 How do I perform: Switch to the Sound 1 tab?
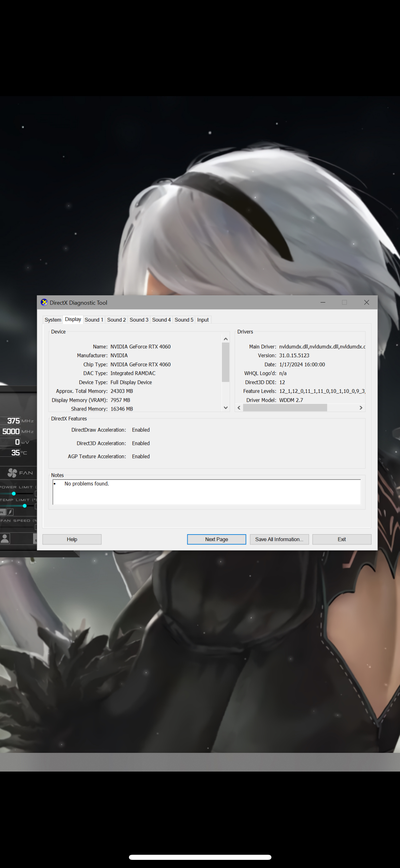pos(94,320)
